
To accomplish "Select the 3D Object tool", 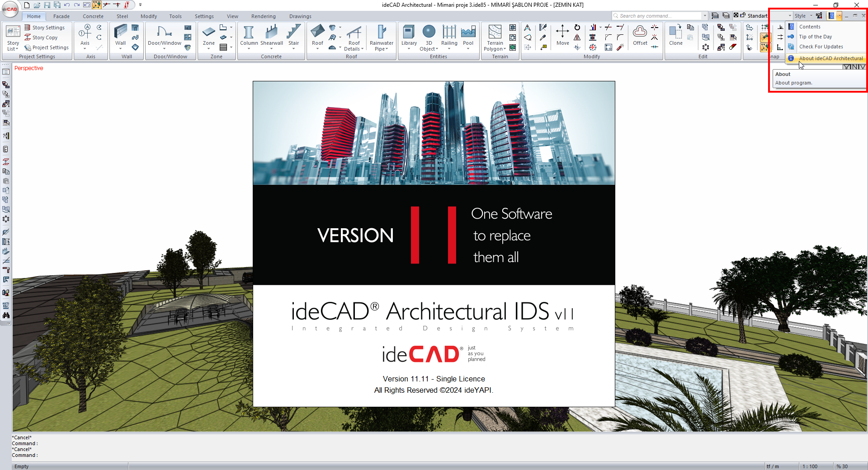I will [x=429, y=38].
